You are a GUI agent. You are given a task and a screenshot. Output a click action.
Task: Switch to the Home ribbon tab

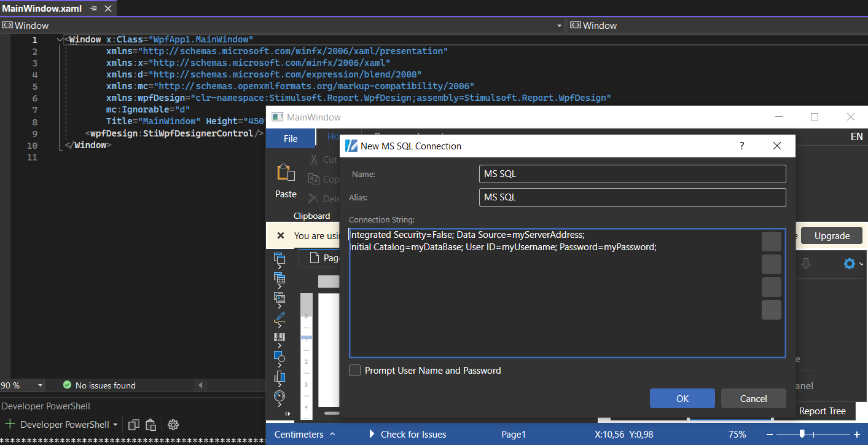tap(333, 136)
